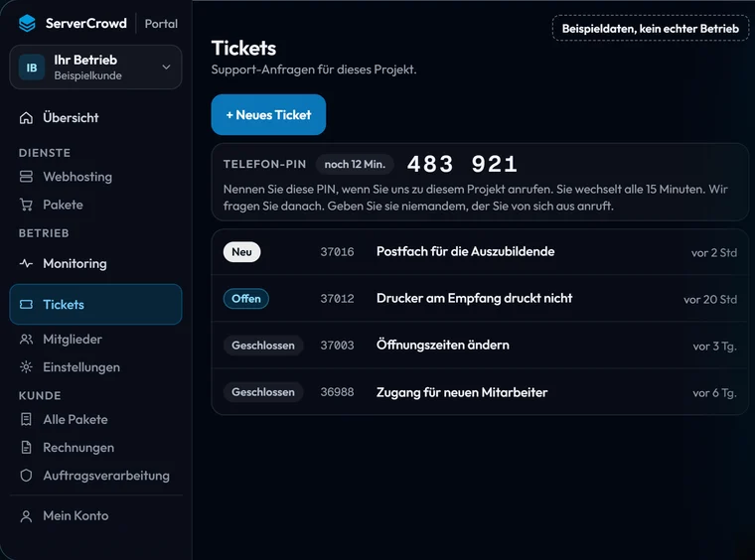Viewport: 755px width, 560px height.
Task: Click the telephone PIN 483 921
Action: (462, 164)
